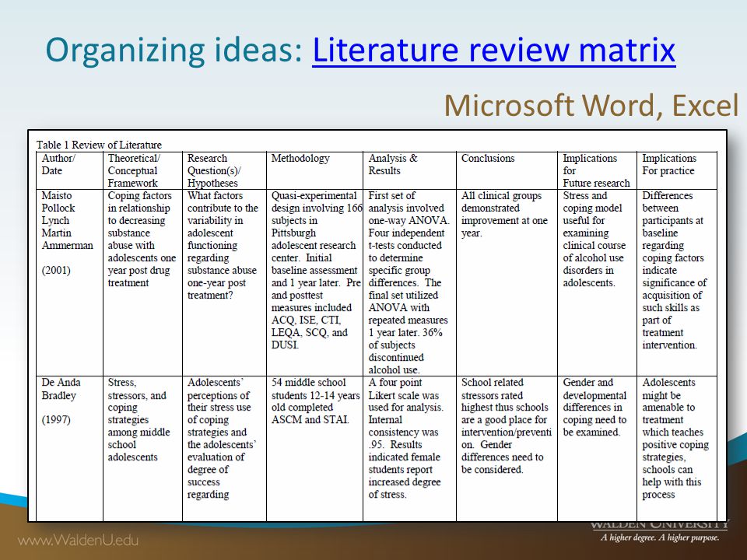Click the 'Author/ Date' column header
This screenshot has width=747, height=560.
click(x=69, y=170)
